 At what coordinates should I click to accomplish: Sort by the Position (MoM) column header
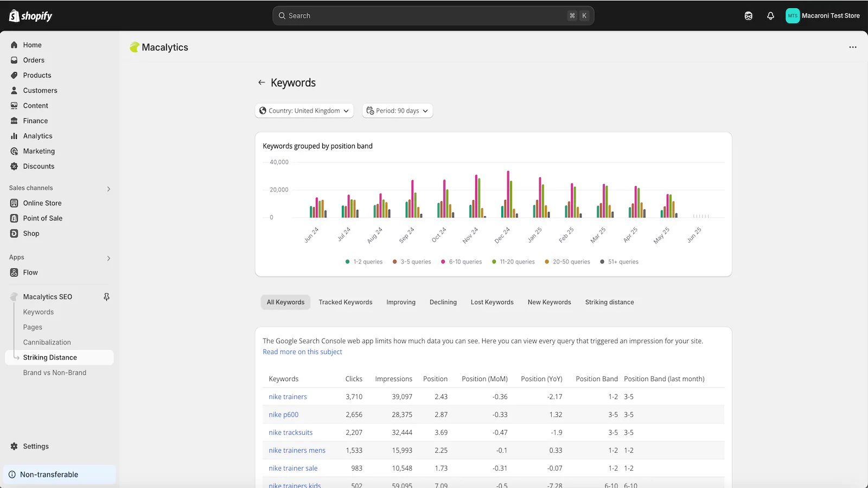pyautogui.click(x=484, y=379)
